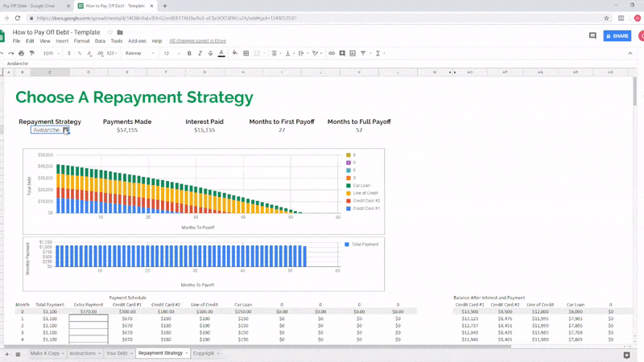
Task: Open the all sheets list icon
Action: [18, 354]
